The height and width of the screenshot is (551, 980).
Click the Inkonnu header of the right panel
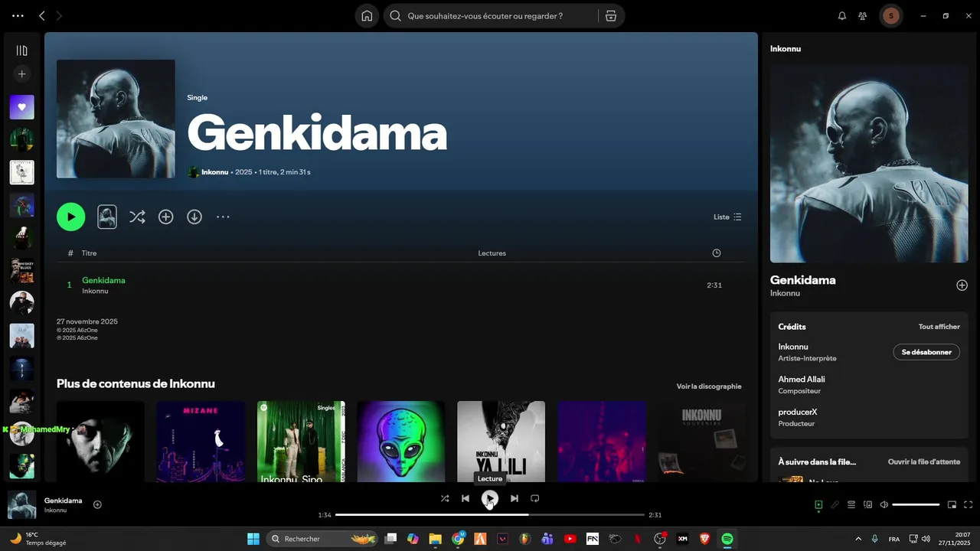click(786, 48)
